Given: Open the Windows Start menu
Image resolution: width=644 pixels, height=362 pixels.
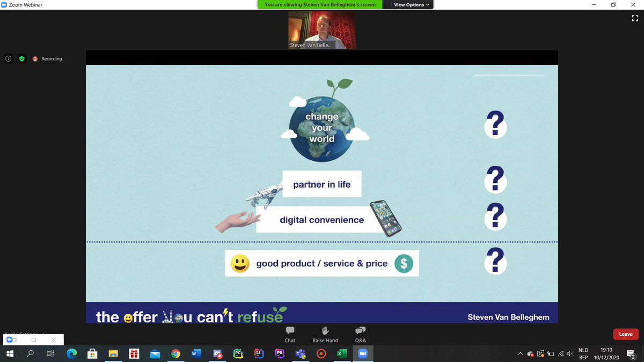Looking at the screenshot, I should [x=10, y=353].
